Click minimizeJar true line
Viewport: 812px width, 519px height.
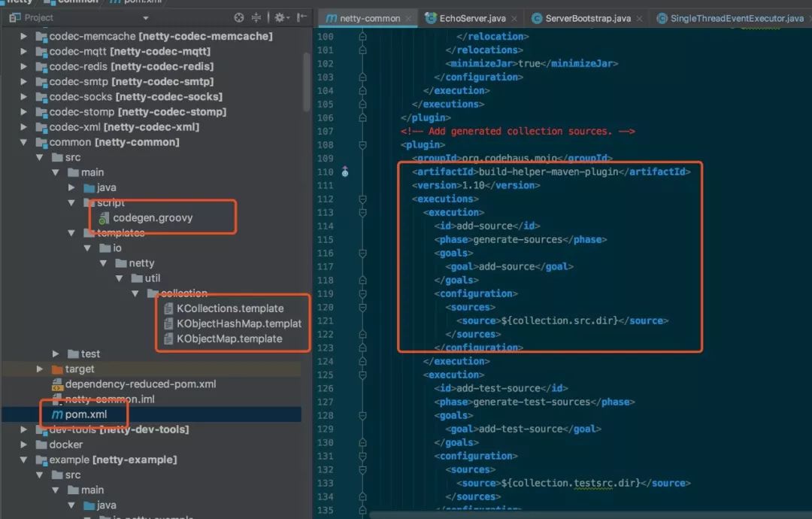pyautogui.click(x=532, y=64)
